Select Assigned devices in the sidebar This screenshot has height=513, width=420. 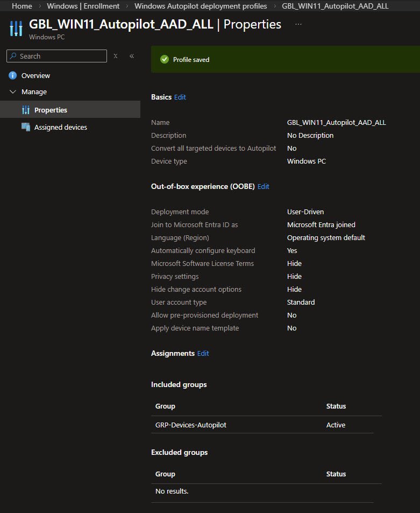click(60, 127)
